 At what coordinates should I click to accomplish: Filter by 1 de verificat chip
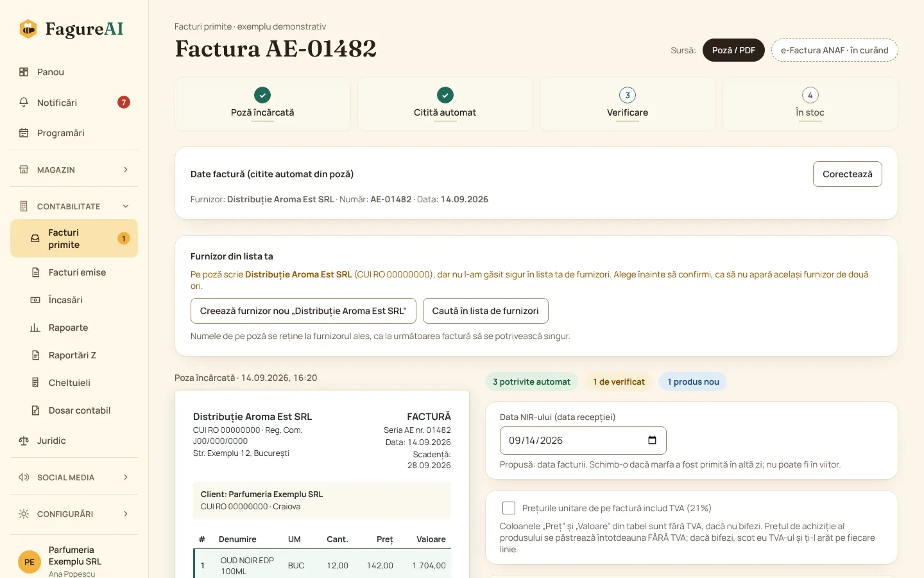pos(619,381)
